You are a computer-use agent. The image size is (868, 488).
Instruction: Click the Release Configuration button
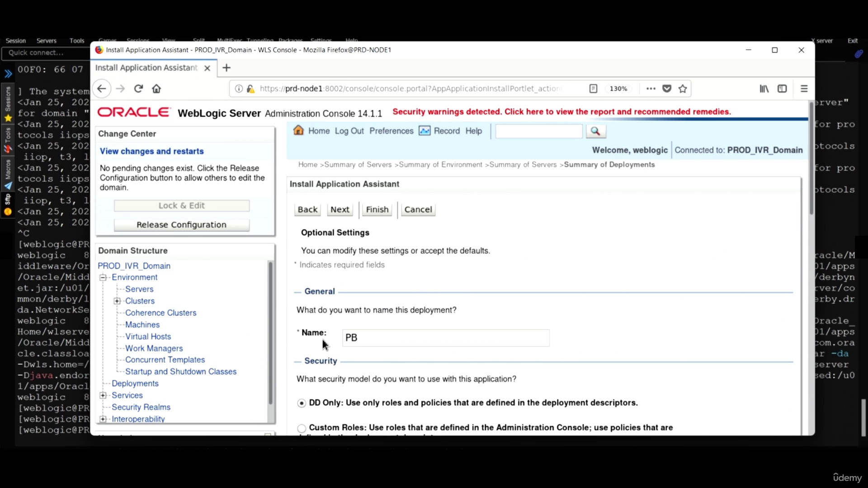[181, 225]
